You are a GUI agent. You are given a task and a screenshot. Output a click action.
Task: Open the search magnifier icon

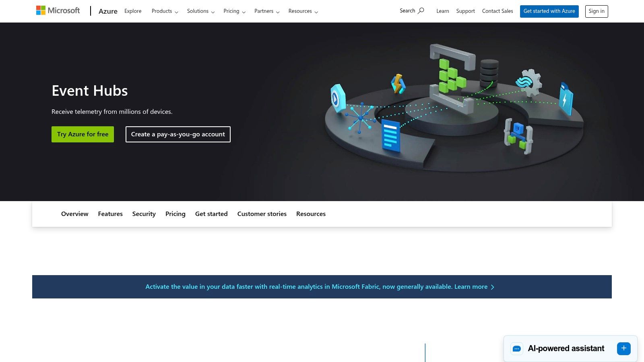(421, 11)
